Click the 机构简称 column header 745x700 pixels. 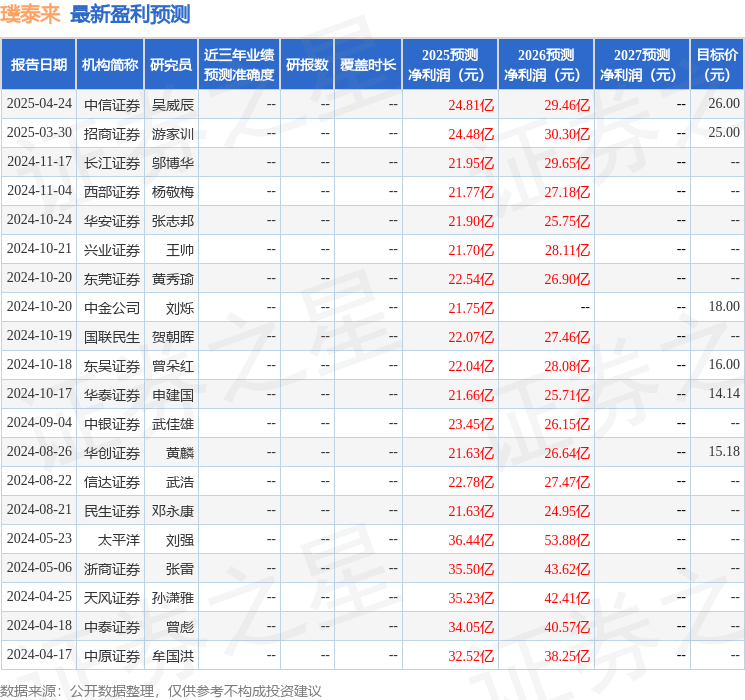tap(110, 64)
